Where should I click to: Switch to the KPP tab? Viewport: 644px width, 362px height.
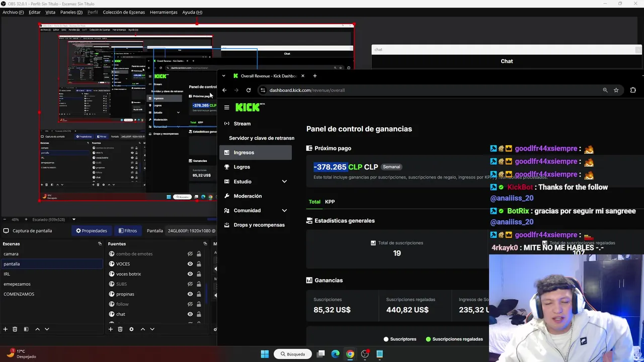[x=330, y=202]
